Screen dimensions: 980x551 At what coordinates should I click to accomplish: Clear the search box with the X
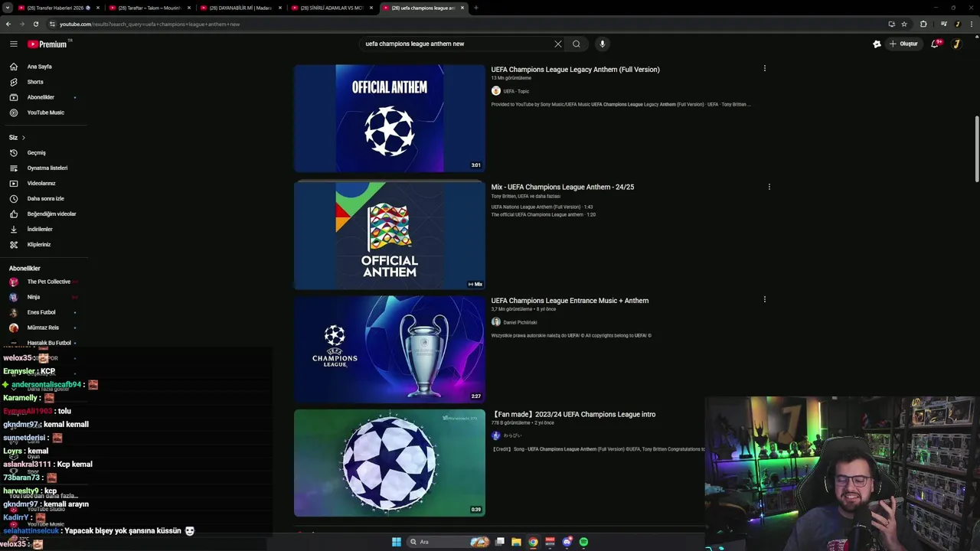[558, 44]
